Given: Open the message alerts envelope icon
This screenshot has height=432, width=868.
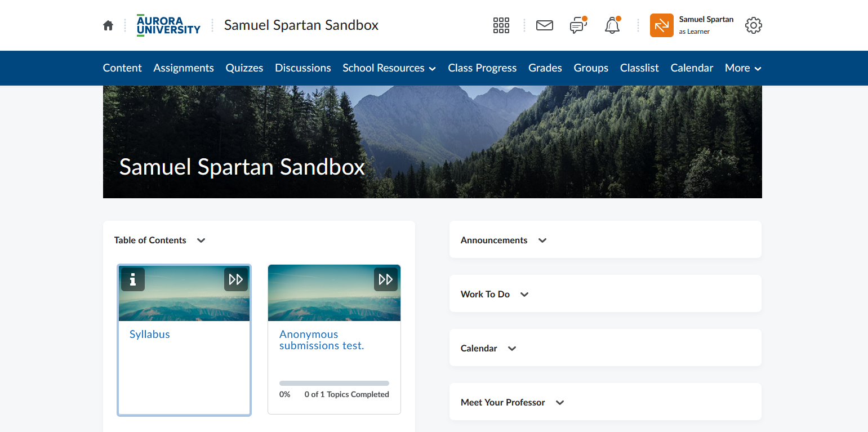Looking at the screenshot, I should (x=544, y=25).
